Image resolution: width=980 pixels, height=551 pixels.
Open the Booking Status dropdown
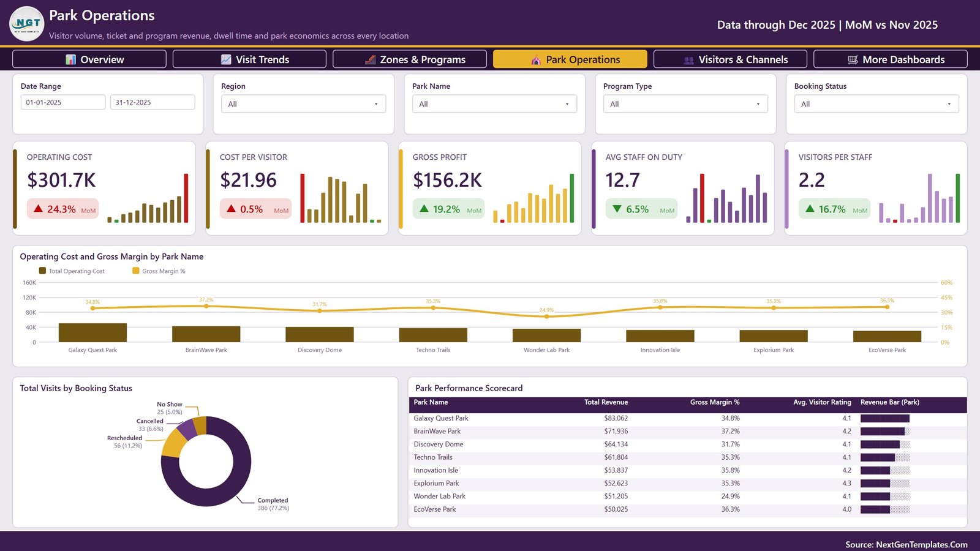pyautogui.click(x=876, y=104)
